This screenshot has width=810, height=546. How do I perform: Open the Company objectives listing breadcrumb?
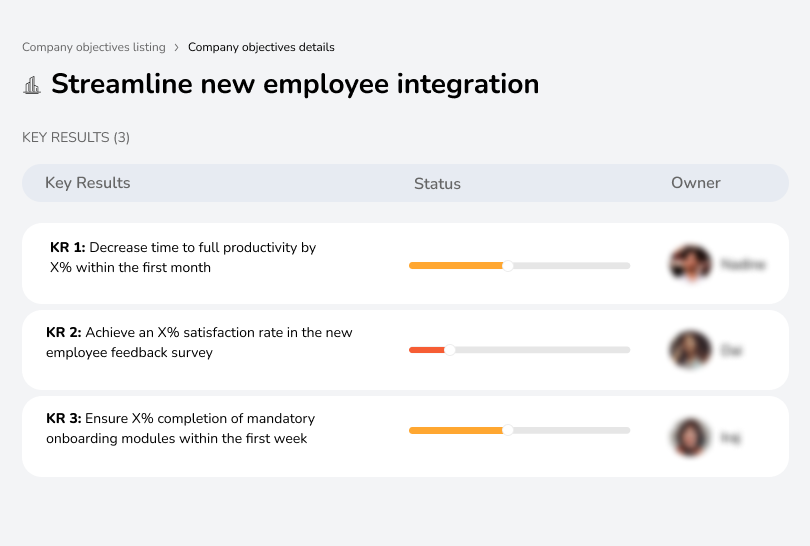coord(94,47)
